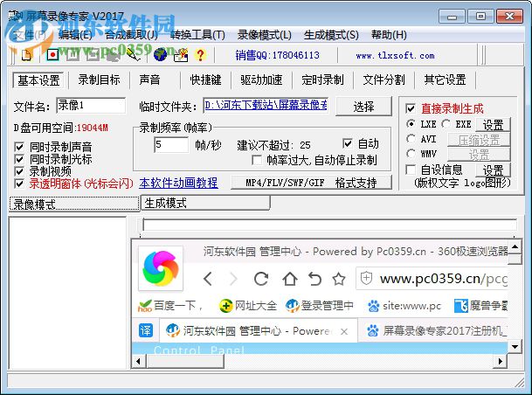Open the 录像模式(L) menu
This screenshot has height=395, width=532.
point(265,35)
